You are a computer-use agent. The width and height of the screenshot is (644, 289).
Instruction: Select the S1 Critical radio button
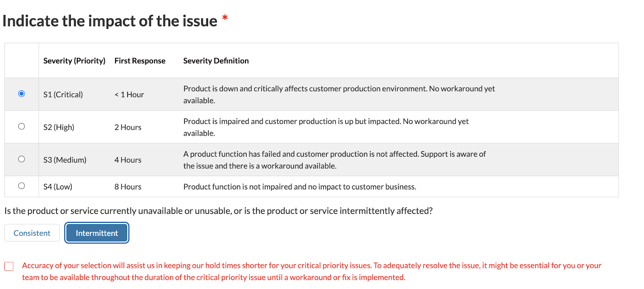click(22, 94)
